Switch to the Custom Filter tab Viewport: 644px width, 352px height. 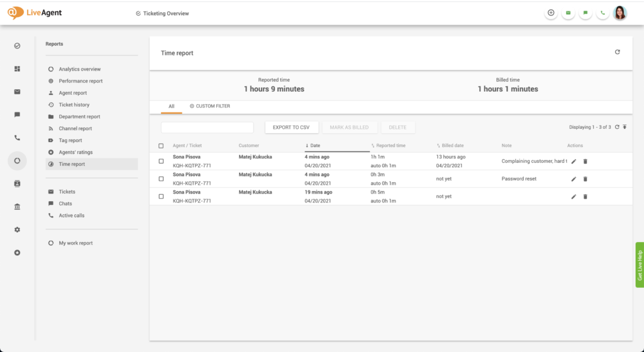pyautogui.click(x=209, y=106)
